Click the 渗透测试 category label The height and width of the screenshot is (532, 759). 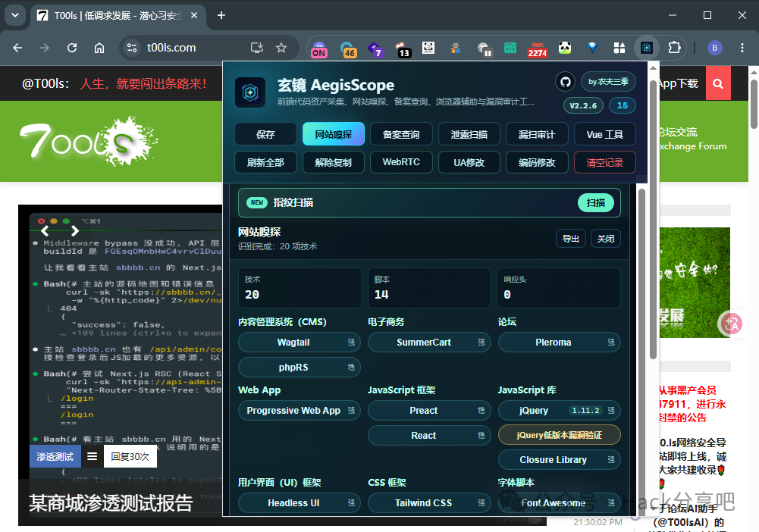(55, 456)
